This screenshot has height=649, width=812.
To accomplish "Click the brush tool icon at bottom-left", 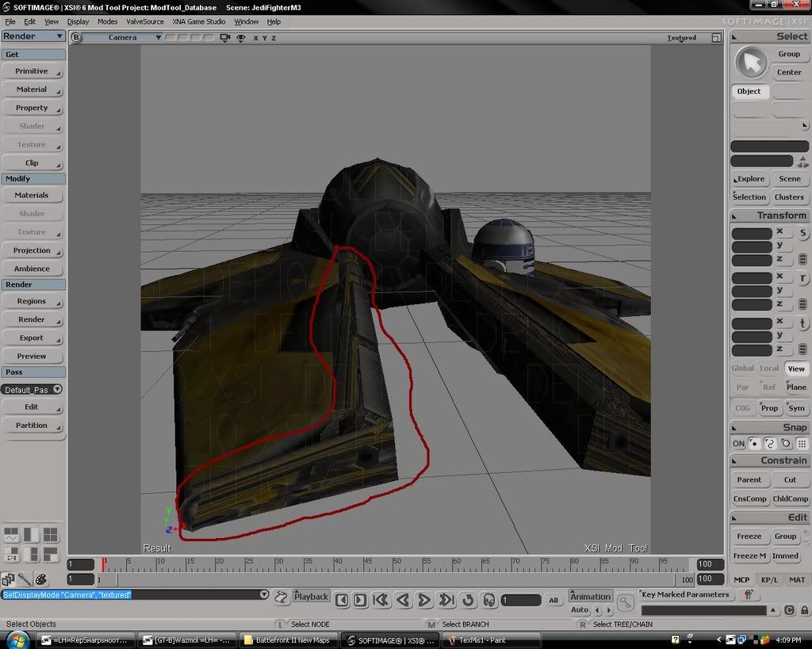I will point(25,579).
